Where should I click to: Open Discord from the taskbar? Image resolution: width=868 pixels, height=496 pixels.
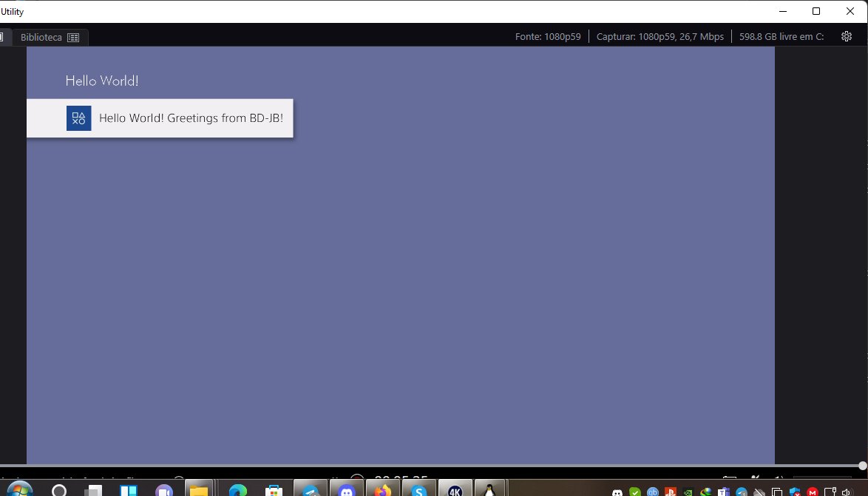[x=346, y=489]
